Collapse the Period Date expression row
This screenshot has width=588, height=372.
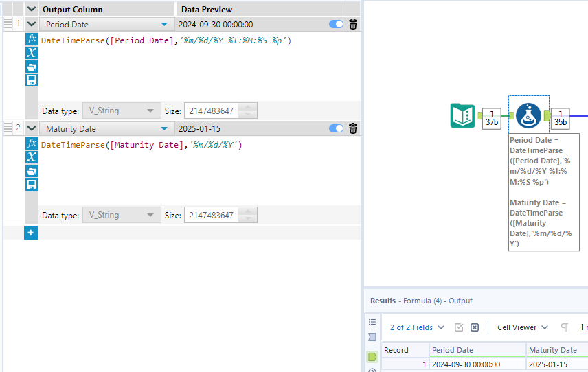point(32,24)
